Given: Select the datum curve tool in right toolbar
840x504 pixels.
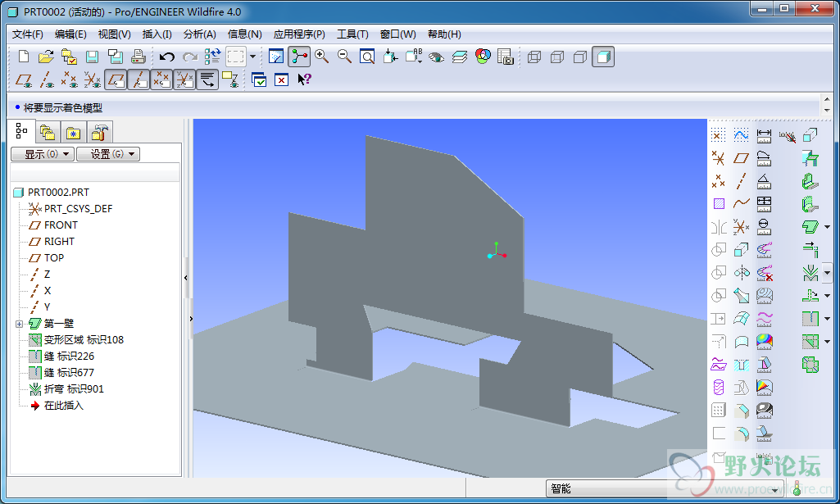Looking at the screenshot, I should coord(742,203).
